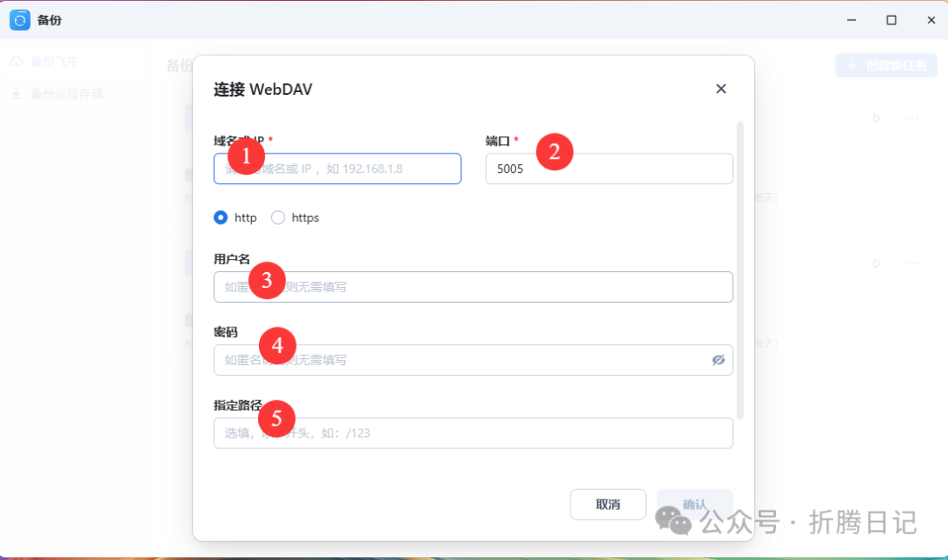Click the 端口 field showing 5005

(609, 169)
